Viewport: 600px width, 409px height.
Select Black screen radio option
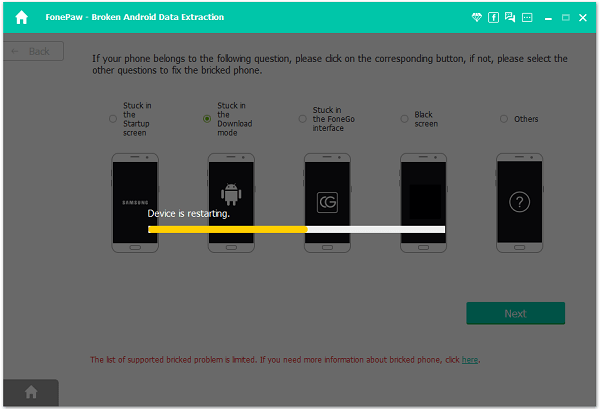point(404,119)
